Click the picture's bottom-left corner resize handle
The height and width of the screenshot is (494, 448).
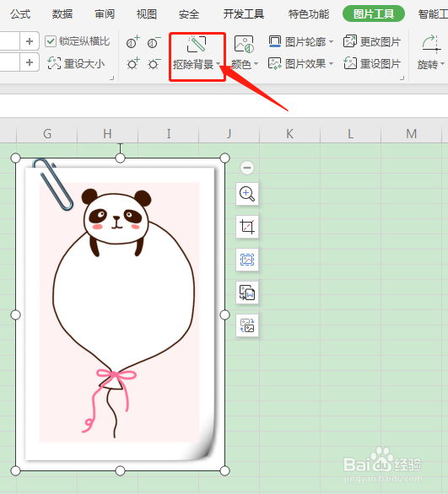coord(15,471)
